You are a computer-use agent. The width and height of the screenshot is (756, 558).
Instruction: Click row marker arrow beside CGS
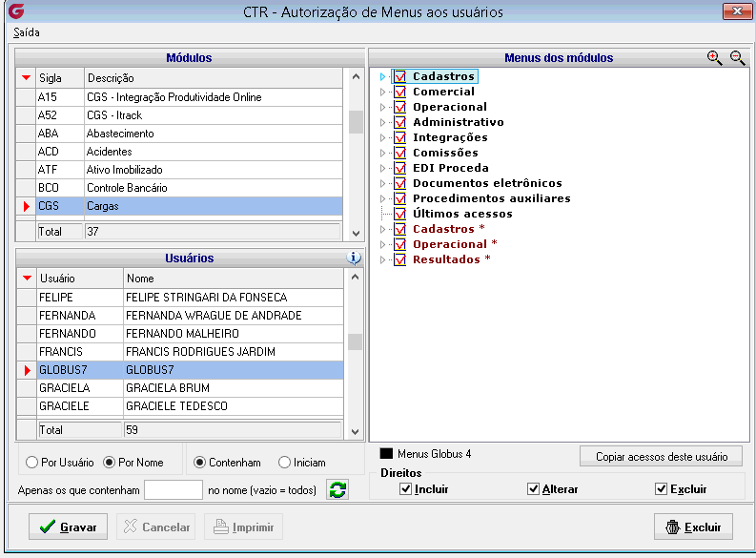[x=27, y=206]
